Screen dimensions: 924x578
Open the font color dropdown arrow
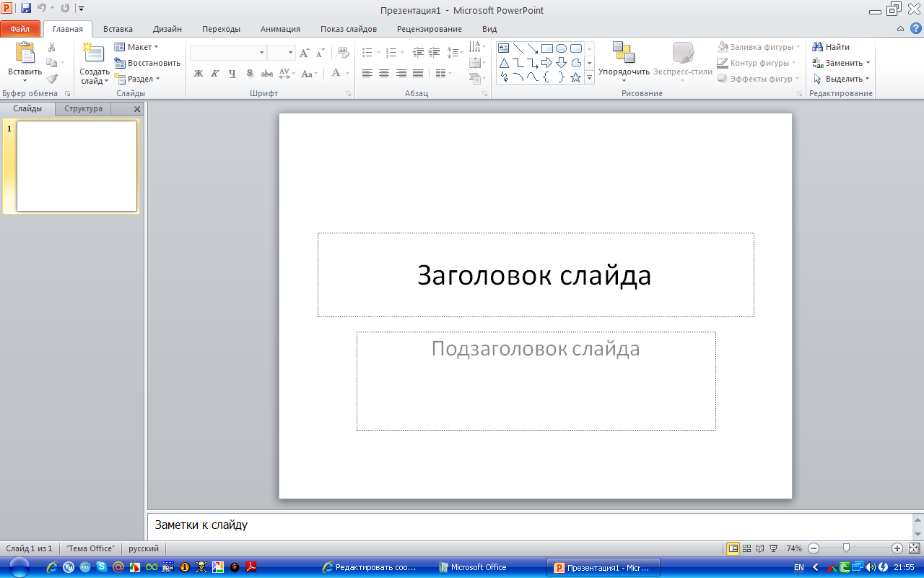(347, 73)
